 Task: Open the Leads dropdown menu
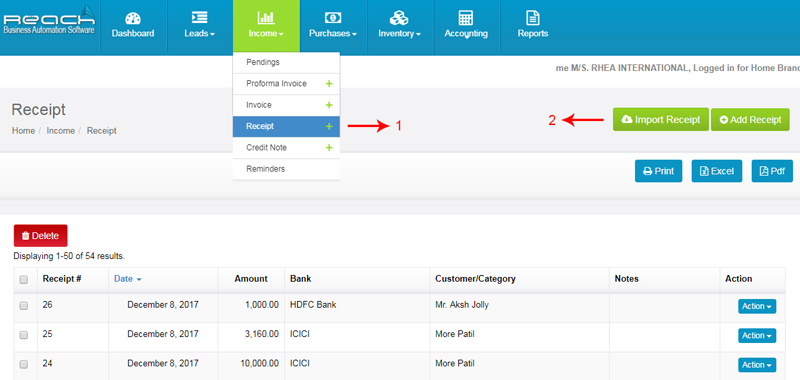point(199,34)
